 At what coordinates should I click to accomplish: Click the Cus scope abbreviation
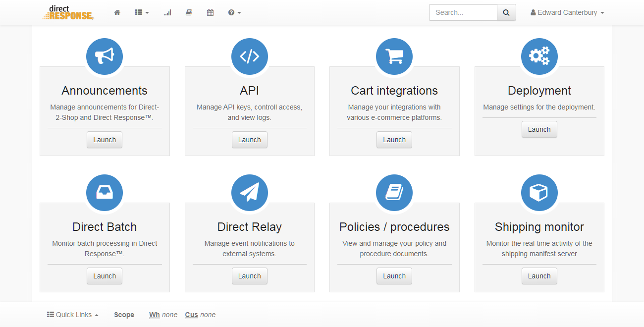pos(191,315)
